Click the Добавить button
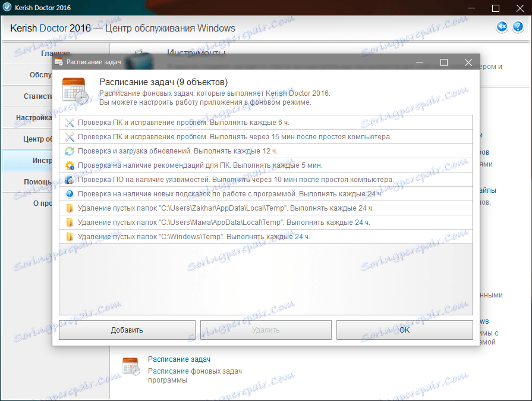The image size is (532, 401). pyautogui.click(x=127, y=330)
